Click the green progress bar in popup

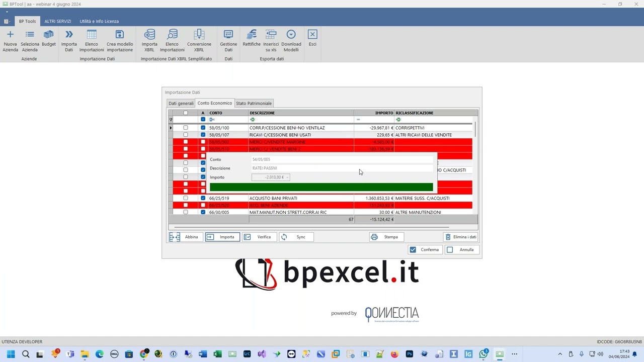(321, 187)
